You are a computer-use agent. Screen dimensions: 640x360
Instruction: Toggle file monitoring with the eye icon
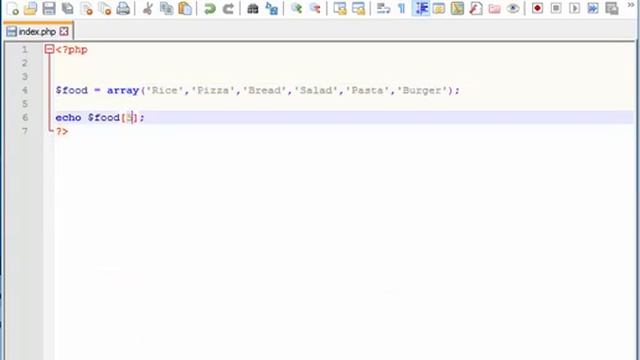coord(513,8)
